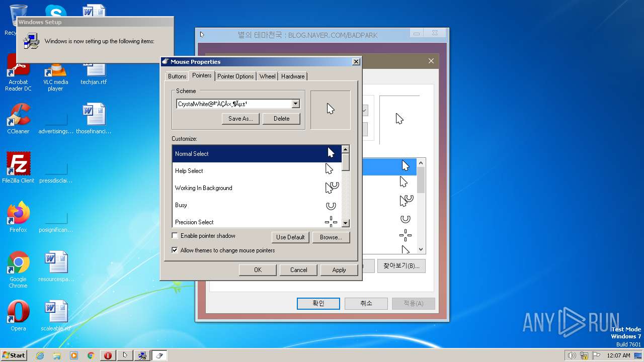Viewport: 644px width, 362px height.
Task: Launch Firefox from desktop
Action: point(18,217)
